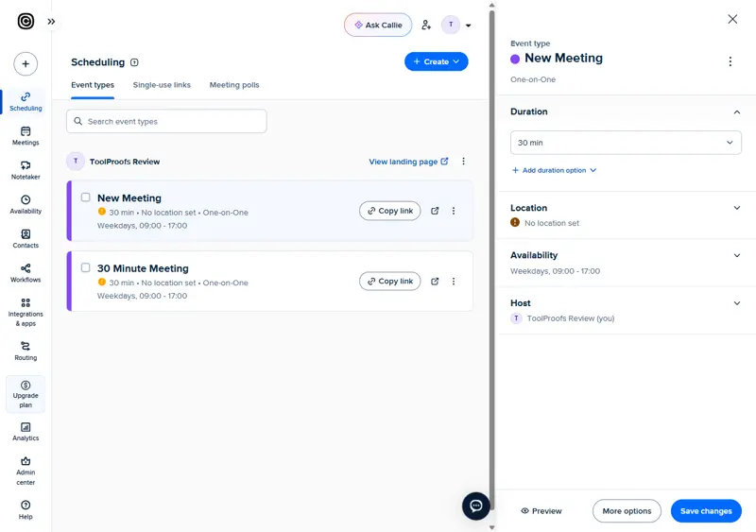Viewport: 756px width, 532px height.
Task: Open three-dot menu in event type panel
Action: point(730,61)
